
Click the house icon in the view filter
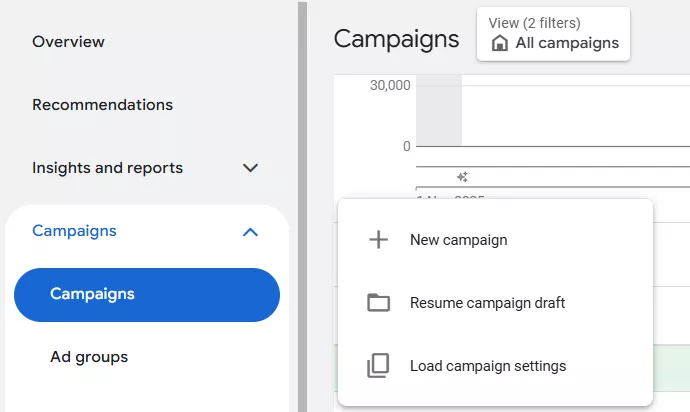[x=499, y=43]
